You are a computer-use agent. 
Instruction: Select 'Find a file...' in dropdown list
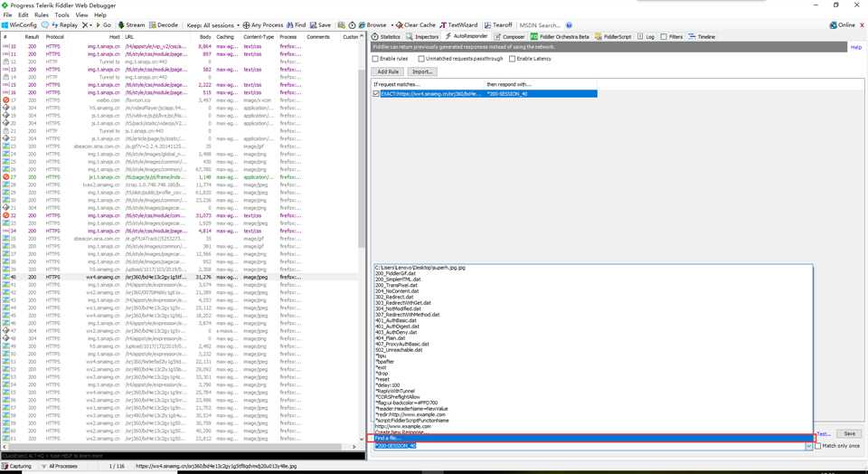(x=593, y=438)
